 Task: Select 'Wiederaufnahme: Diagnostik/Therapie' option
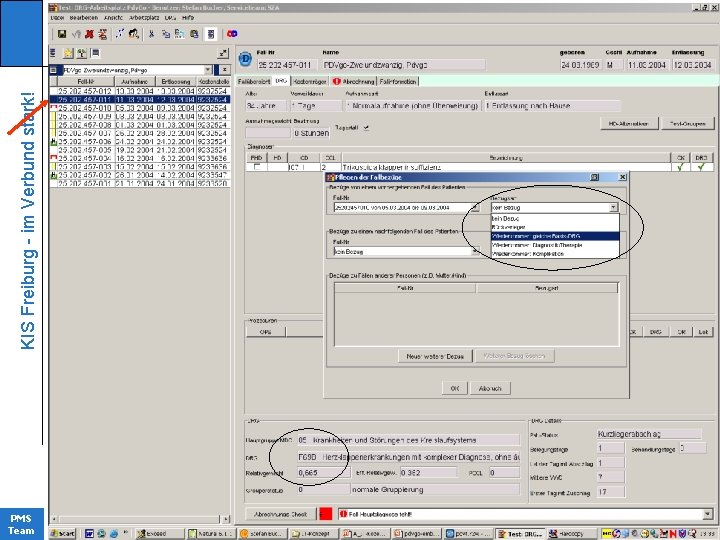click(555, 245)
